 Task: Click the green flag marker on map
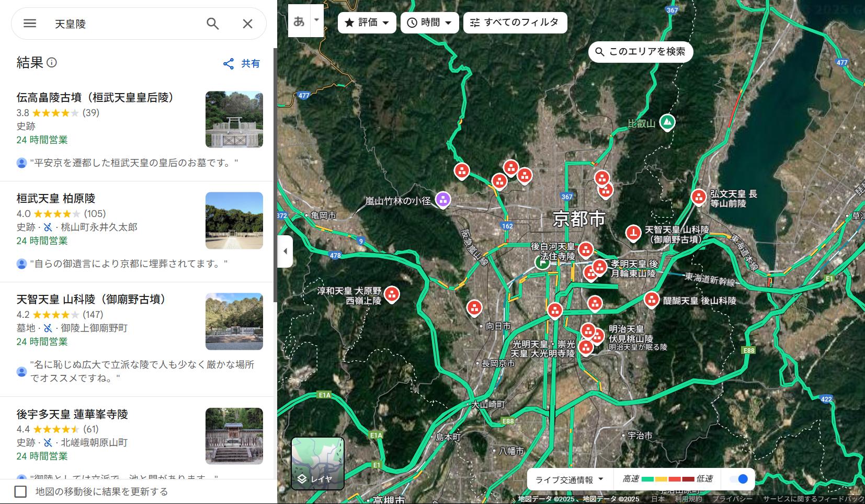pyautogui.click(x=542, y=262)
